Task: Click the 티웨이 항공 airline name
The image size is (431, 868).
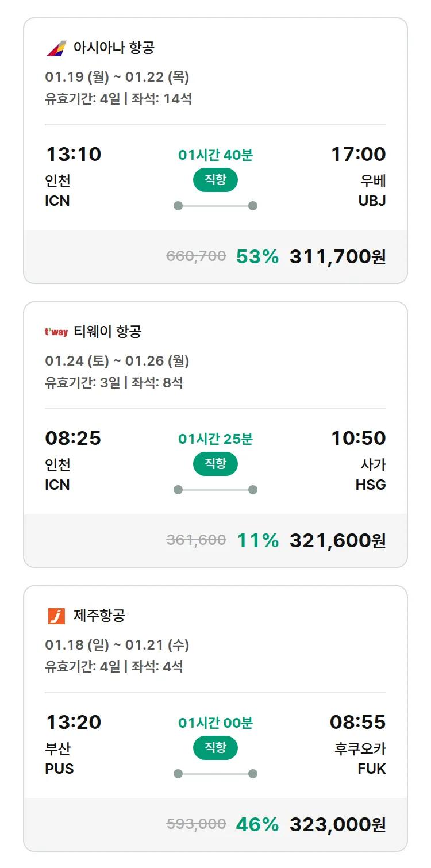Action: click(107, 332)
